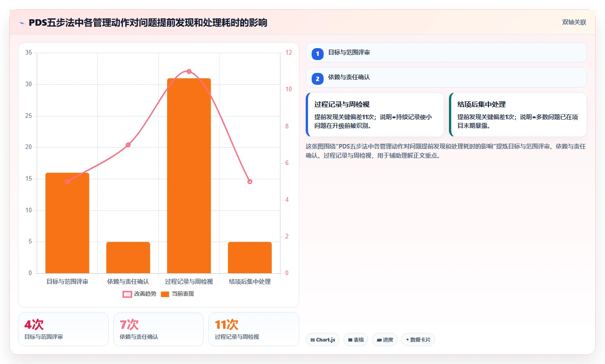The width and height of the screenshot is (605, 364).
Task: Click the 双轴关联 label in header
Action: coord(574,22)
